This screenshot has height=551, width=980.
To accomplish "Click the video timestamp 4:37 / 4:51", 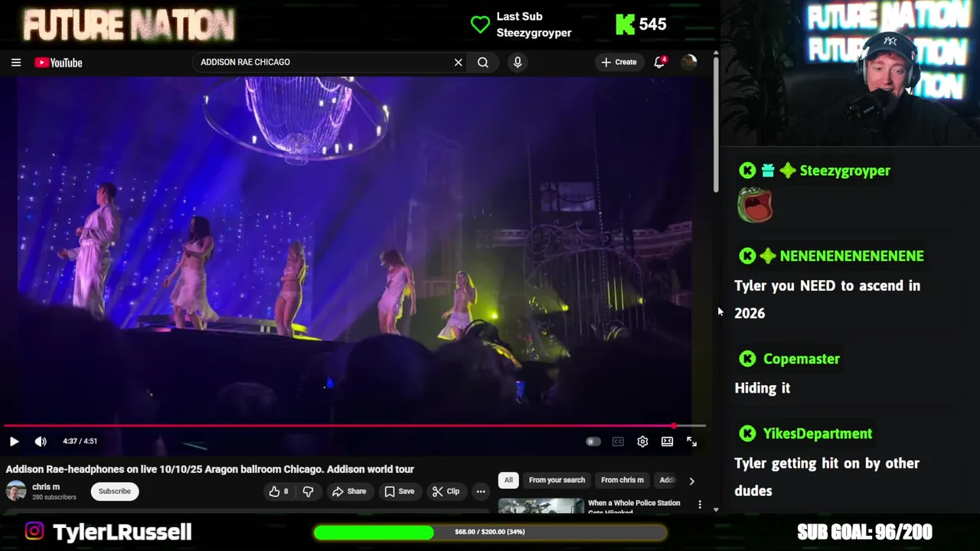I will (x=80, y=442).
